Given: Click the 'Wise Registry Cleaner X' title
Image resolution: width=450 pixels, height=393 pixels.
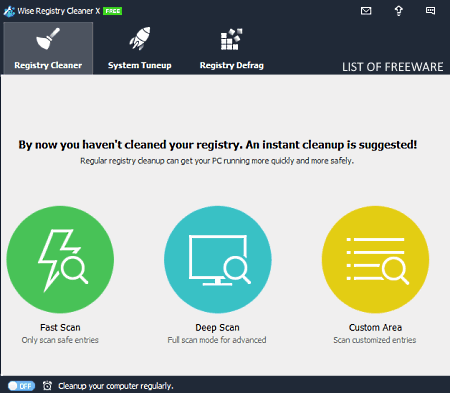Looking at the screenshot, I should click(x=59, y=11).
